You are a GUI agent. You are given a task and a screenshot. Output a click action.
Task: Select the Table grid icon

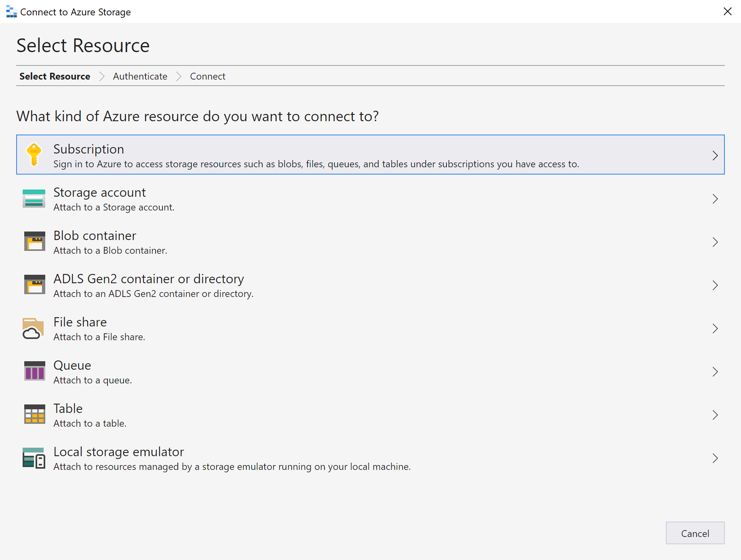34,415
